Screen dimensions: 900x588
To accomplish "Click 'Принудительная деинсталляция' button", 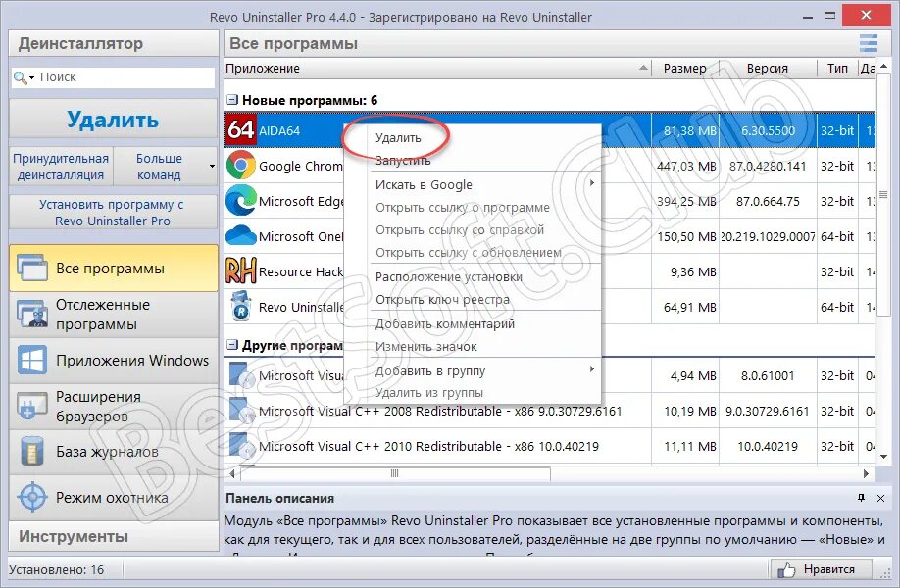I will [x=61, y=167].
